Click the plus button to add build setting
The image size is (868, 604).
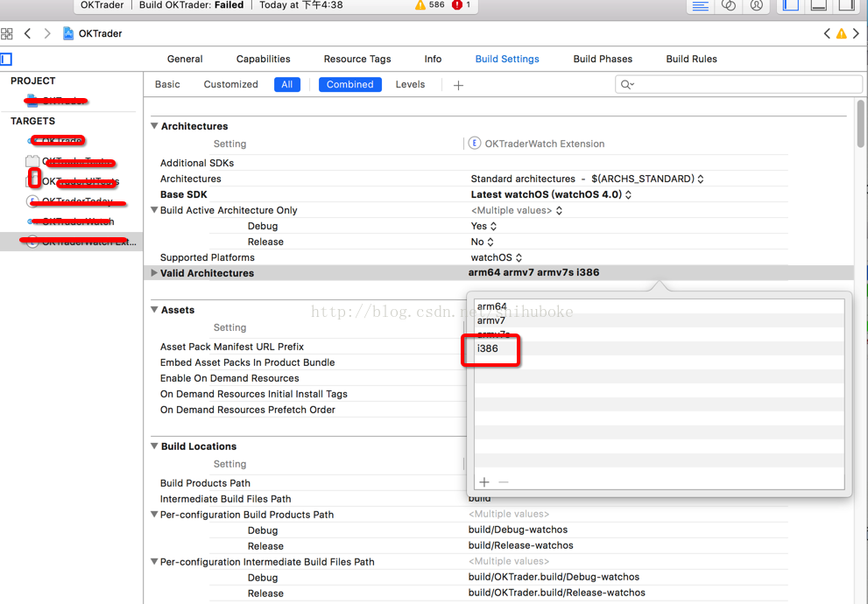[458, 85]
